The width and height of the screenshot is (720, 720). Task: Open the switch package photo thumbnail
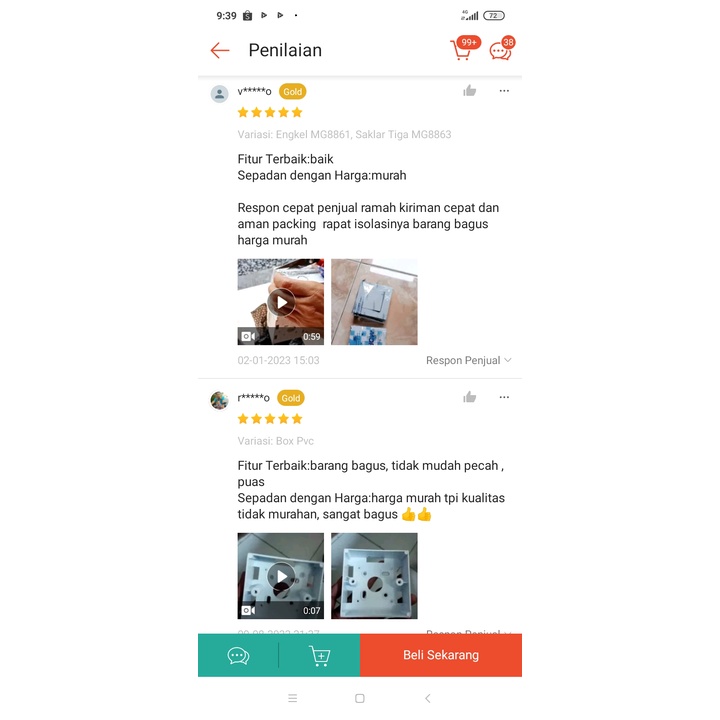[374, 302]
